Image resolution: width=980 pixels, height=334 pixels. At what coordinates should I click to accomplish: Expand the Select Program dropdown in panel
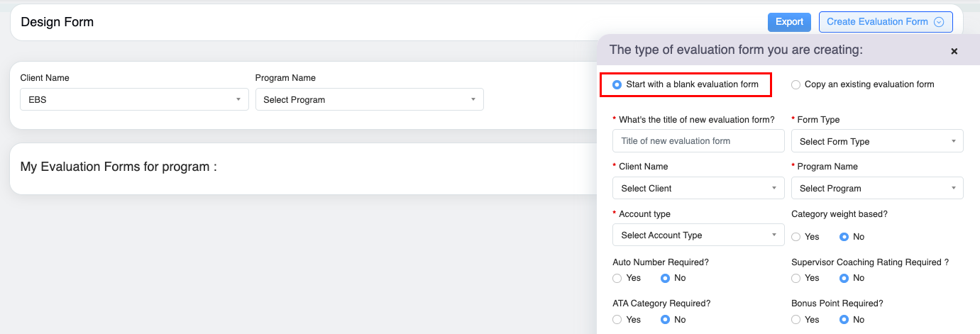(877, 188)
